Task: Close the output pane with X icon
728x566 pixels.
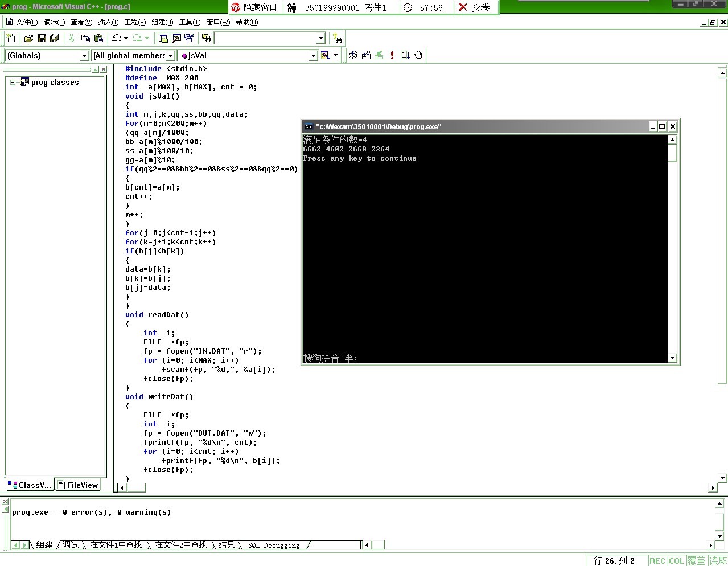Action: [x=5, y=502]
